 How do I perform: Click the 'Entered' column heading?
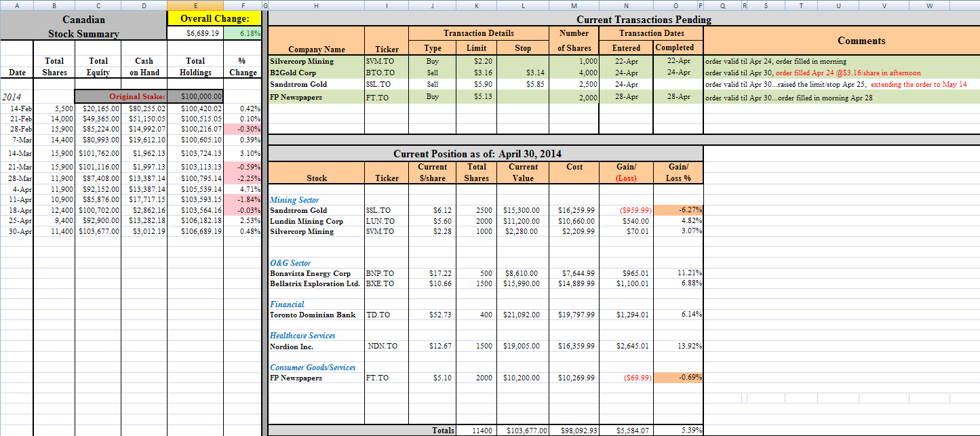[x=626, y=48]
